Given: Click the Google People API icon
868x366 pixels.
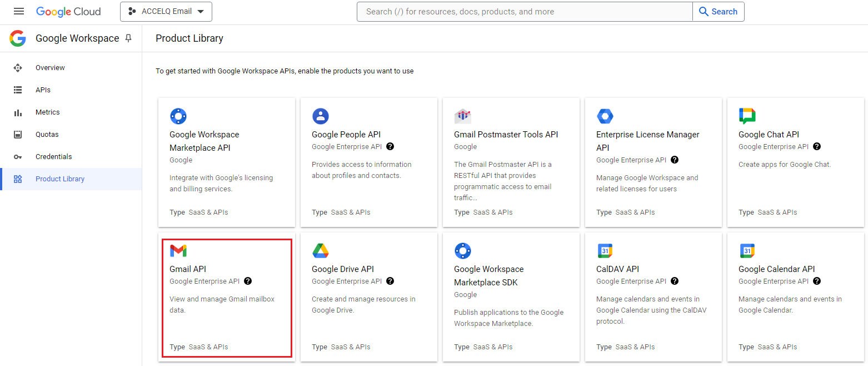Looking at the screenshot, I should coord(321,116).
